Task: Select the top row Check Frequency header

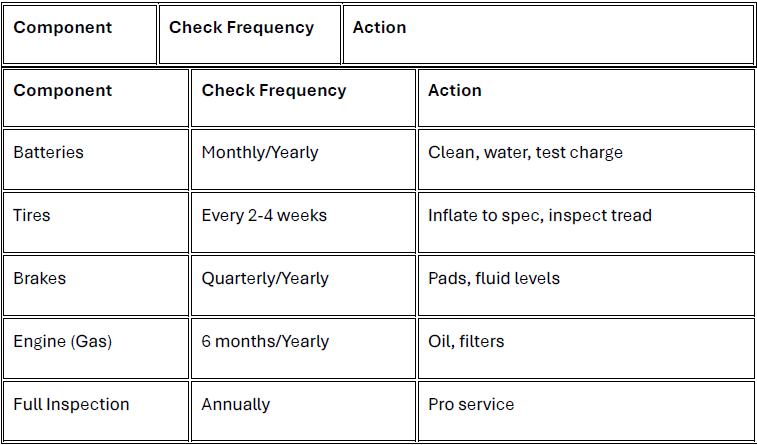Action: click(250, 34)
